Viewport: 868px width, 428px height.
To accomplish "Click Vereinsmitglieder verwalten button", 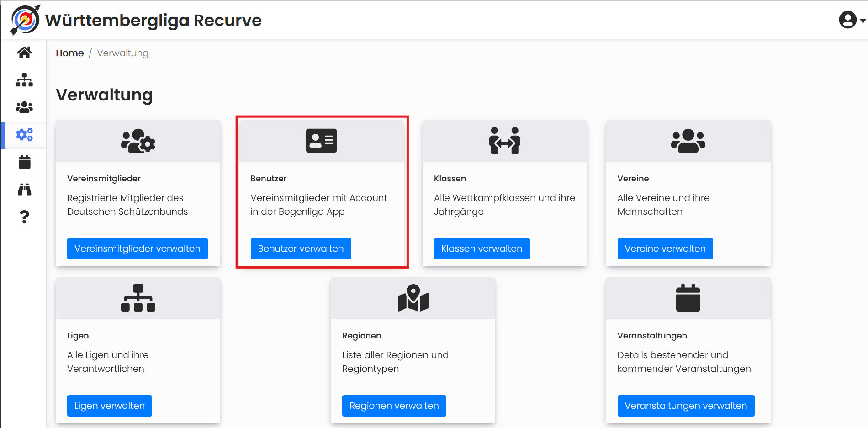I will [x=138, y=248].
